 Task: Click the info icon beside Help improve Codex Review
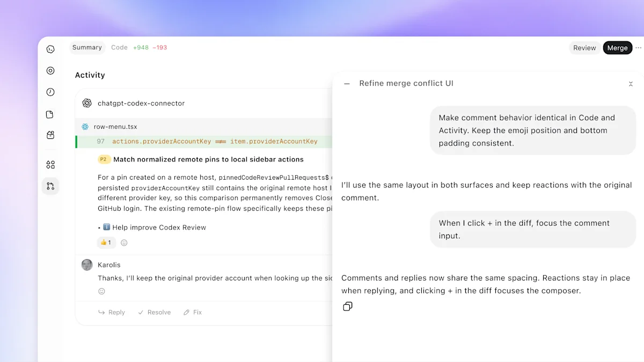pos(106,227)
